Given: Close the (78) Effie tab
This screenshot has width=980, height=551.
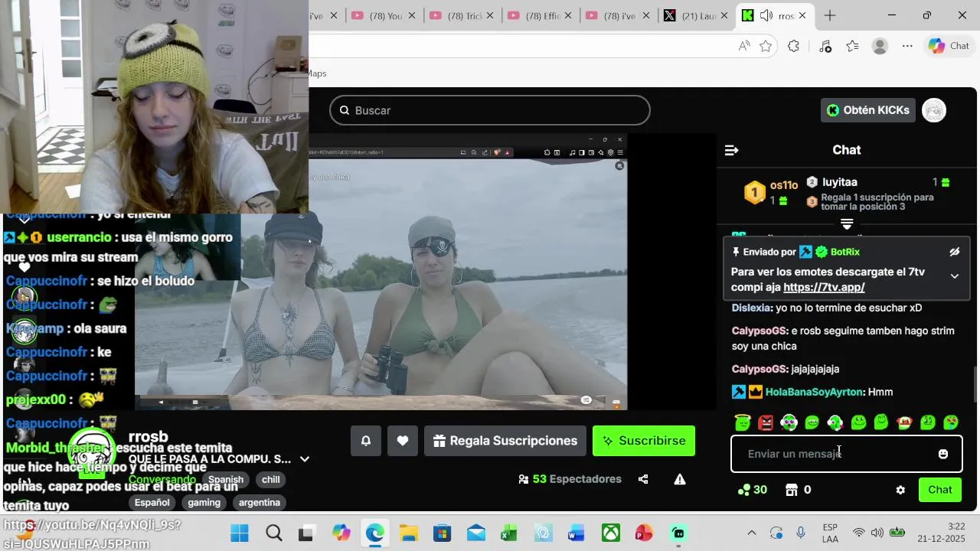Looking at the screenshot, I should 569,15.
